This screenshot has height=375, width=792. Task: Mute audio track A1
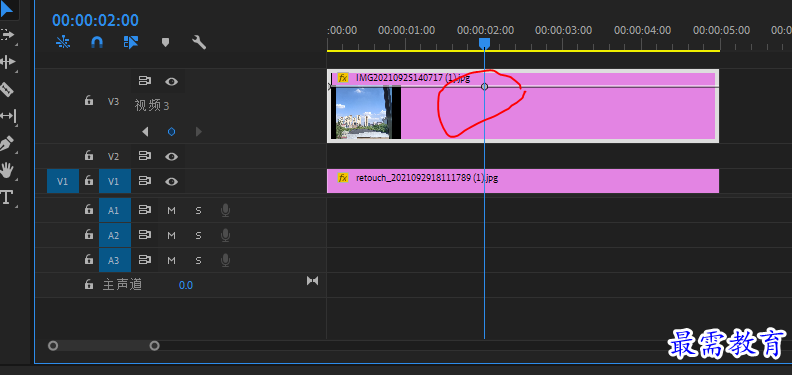171,210
